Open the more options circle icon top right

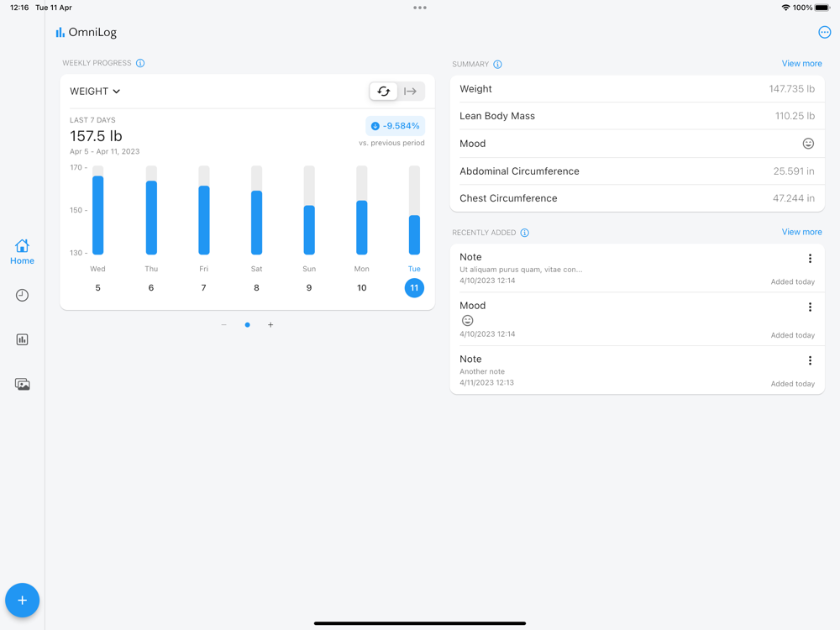[x=825, y=33]
